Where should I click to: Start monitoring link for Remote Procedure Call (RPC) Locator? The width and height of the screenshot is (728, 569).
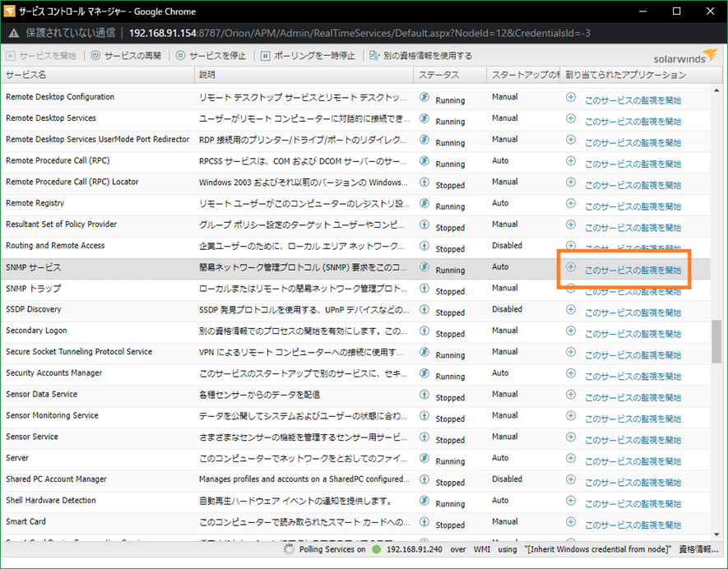coord(633,186)
